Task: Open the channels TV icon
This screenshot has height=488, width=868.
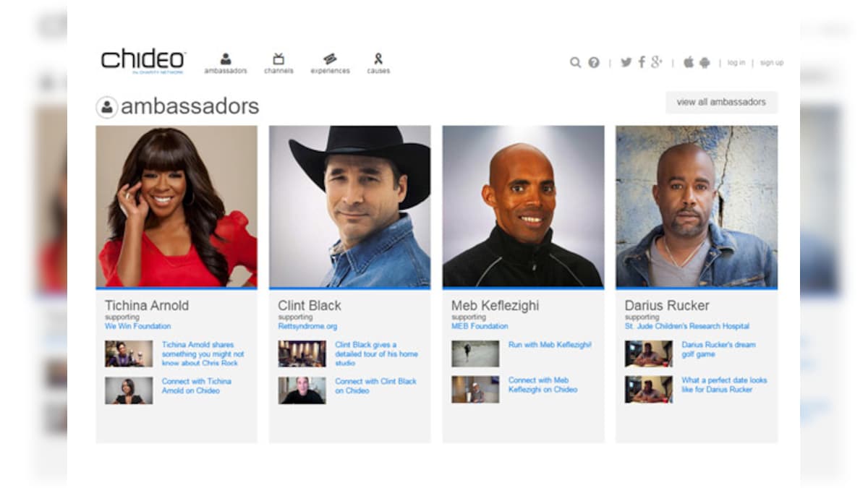Action: (x=278, y=58)
